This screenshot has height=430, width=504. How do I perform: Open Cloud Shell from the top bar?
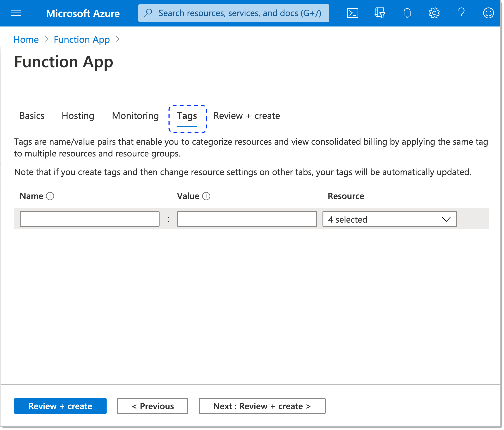tap(353, 13)
